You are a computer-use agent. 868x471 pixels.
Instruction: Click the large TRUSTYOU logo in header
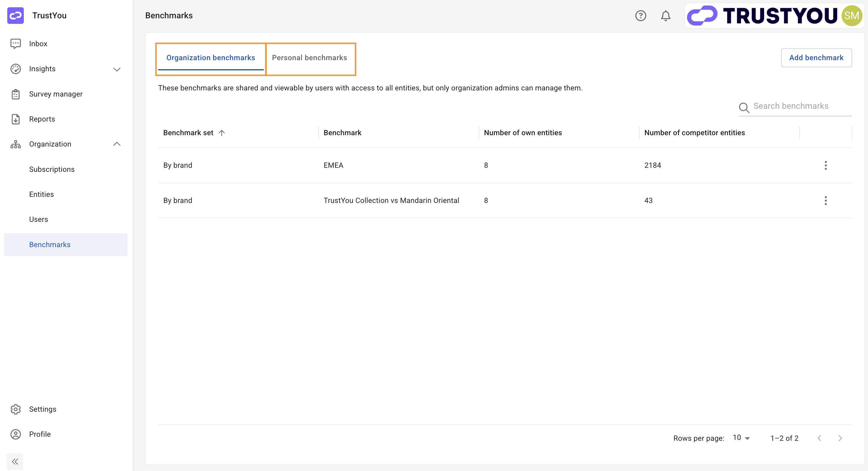pos(762,15)
